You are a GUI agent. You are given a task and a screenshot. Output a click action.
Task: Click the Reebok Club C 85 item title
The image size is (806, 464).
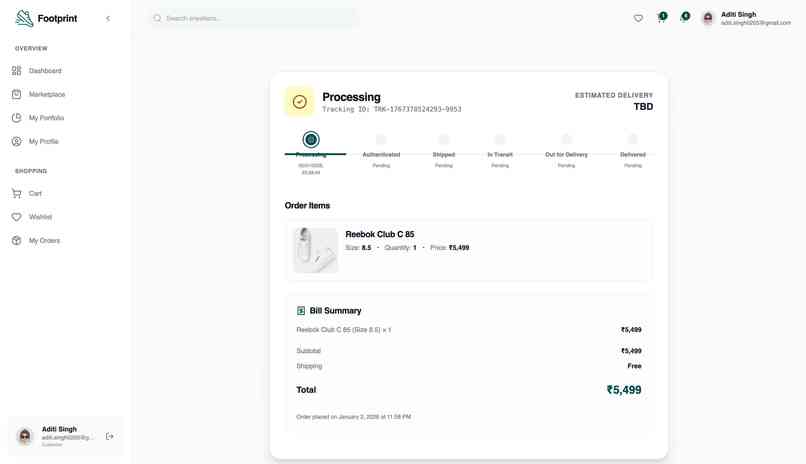coord(379,234)
